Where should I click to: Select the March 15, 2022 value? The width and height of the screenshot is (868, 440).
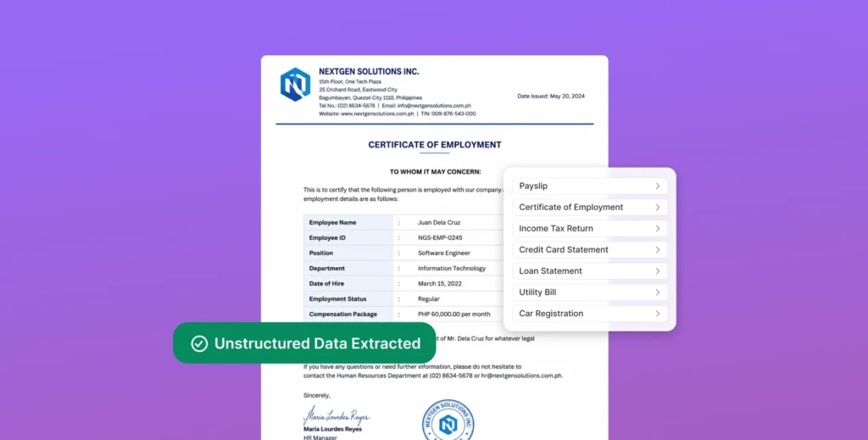click(440, 283)
